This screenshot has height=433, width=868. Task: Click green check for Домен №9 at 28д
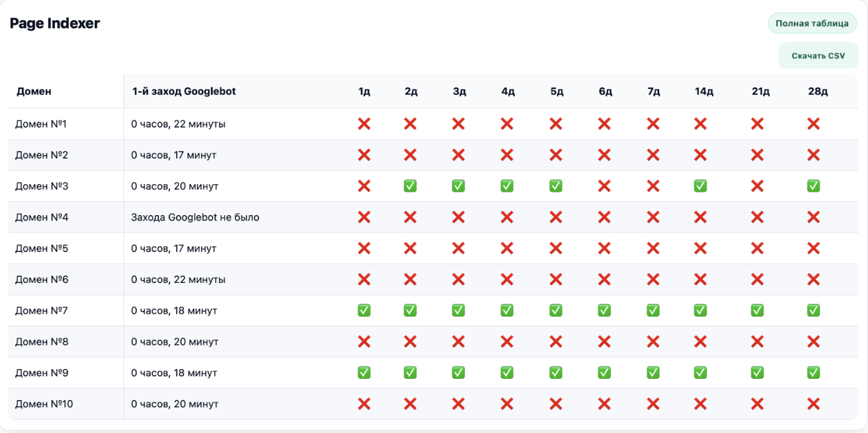click(813, 372)
